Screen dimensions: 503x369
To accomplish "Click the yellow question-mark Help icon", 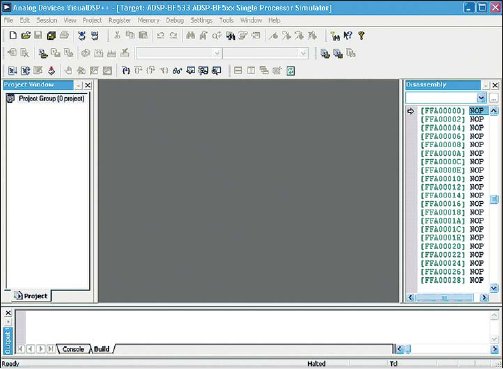I will coord(361,35).
